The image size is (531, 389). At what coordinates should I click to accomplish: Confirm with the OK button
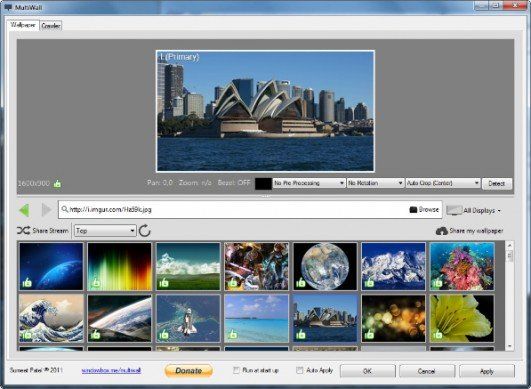[367, 371]
